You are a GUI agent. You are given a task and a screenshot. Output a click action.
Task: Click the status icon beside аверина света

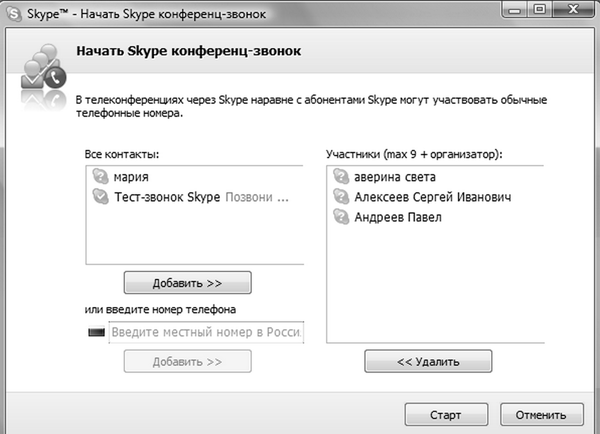338,178
